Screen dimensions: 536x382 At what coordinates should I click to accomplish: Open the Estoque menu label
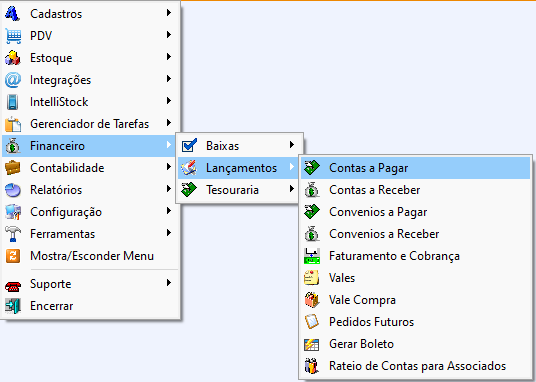tap(51, 58)
